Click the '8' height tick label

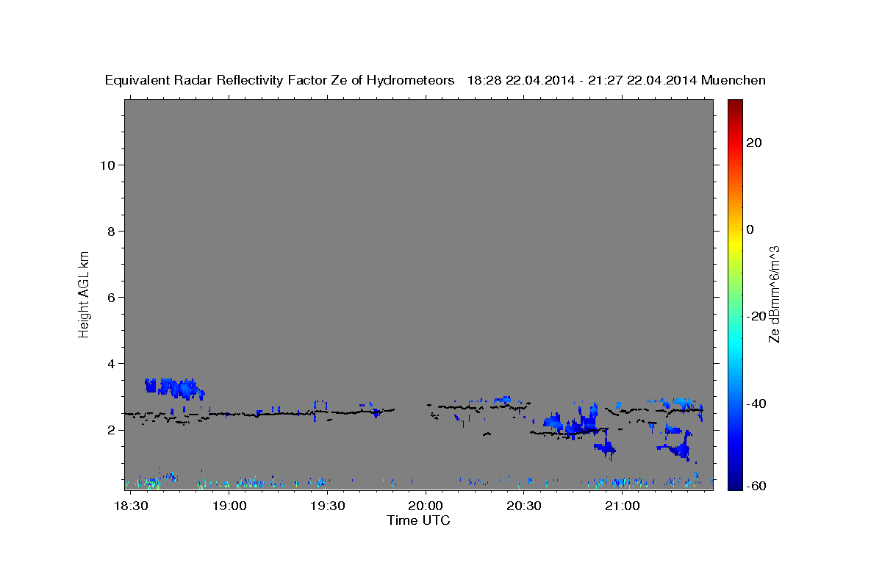[x=110, y=231]
